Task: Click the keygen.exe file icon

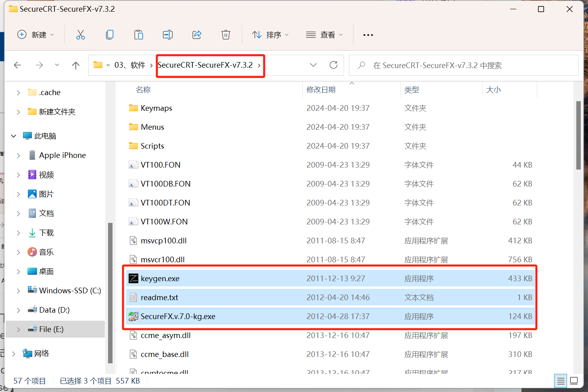Action: 133,278
